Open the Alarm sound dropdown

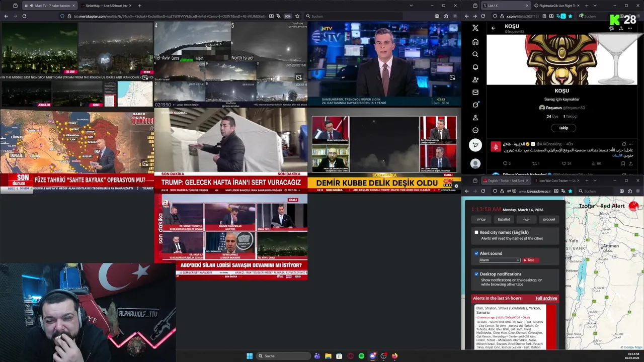pos(499,260)
